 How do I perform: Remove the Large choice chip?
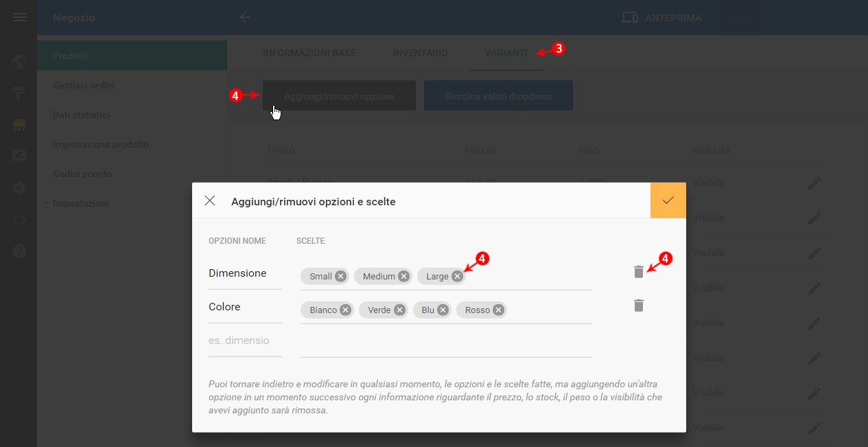(457, 277)
